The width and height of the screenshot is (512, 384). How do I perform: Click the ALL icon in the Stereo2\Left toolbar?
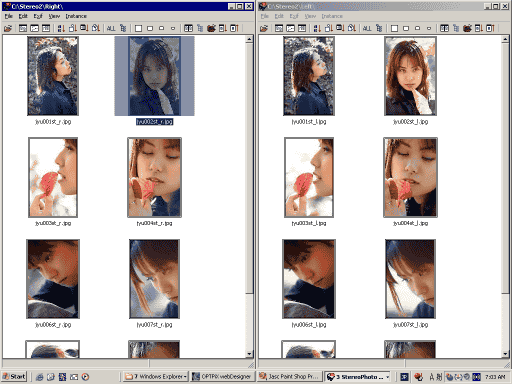(367, 28)
